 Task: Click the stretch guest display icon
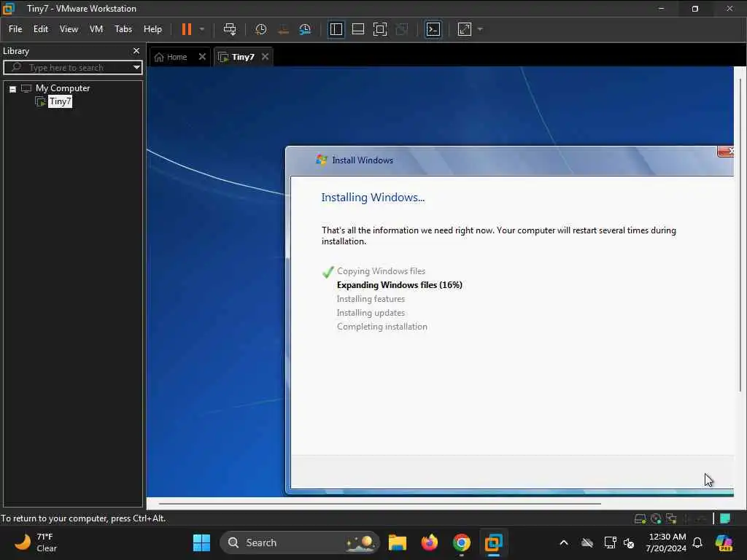(465, 29)
